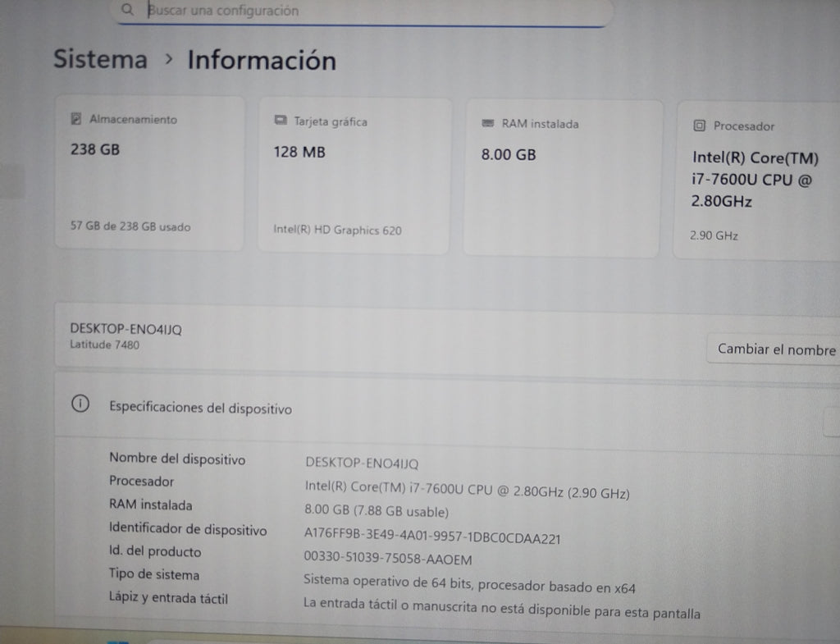Screen dimensions: 840x644
Task: Click 'Sistema operativo de 64 bits' value
Action: coord(469,583)
